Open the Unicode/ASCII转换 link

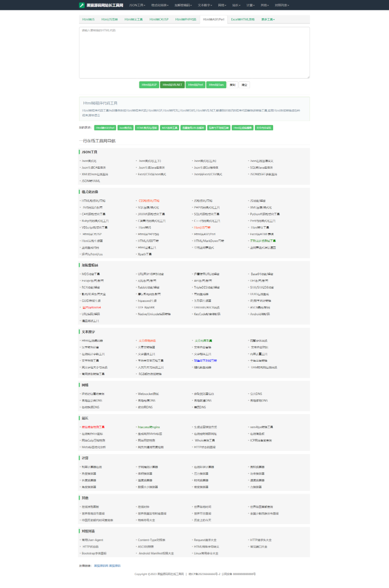pyautogui.click(x=207, y=307)
